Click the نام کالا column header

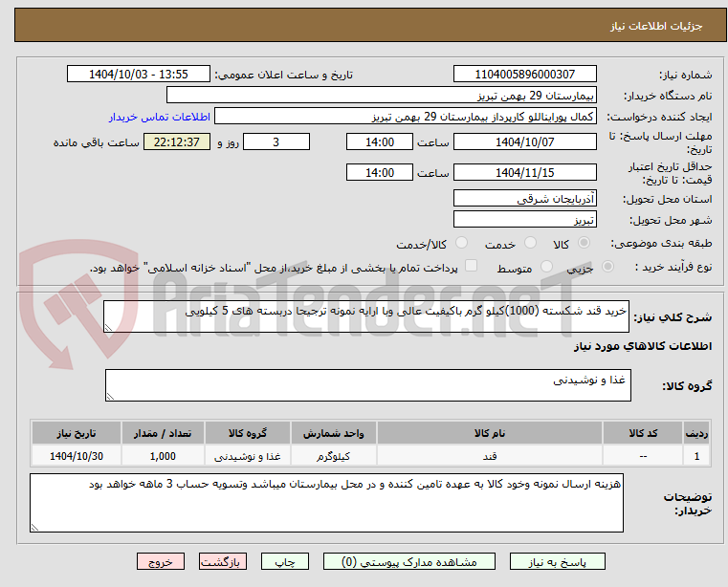coord(490,433)
